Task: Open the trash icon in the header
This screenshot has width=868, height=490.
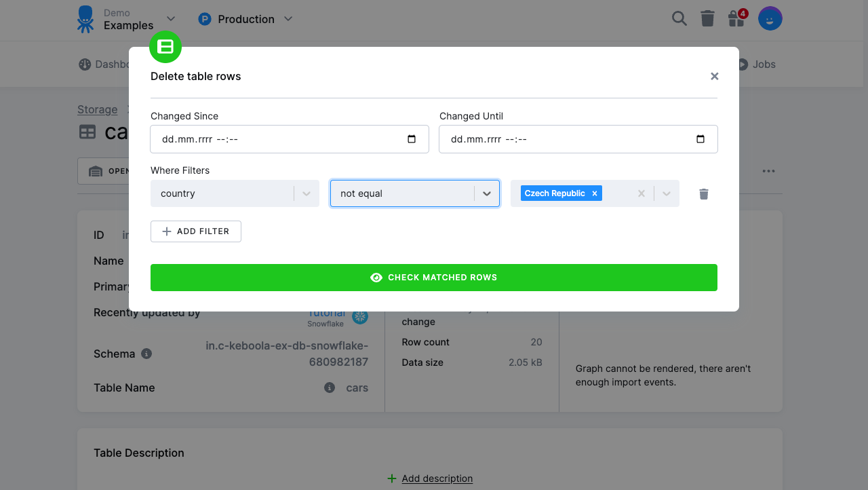Action: click(x=707, y=18)
